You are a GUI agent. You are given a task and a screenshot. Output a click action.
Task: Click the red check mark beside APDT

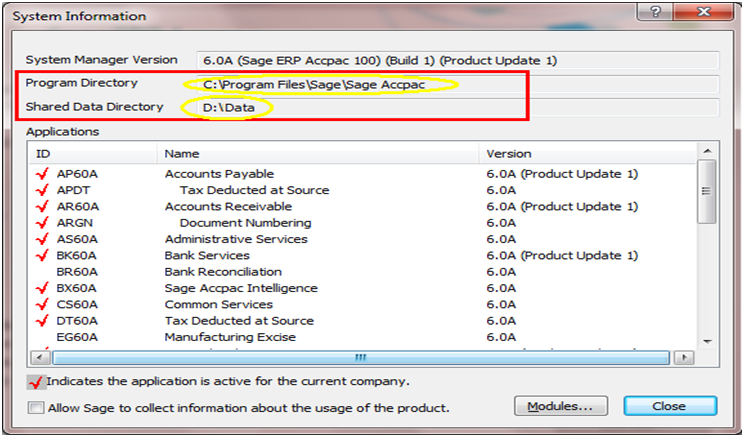pos(42,190)
